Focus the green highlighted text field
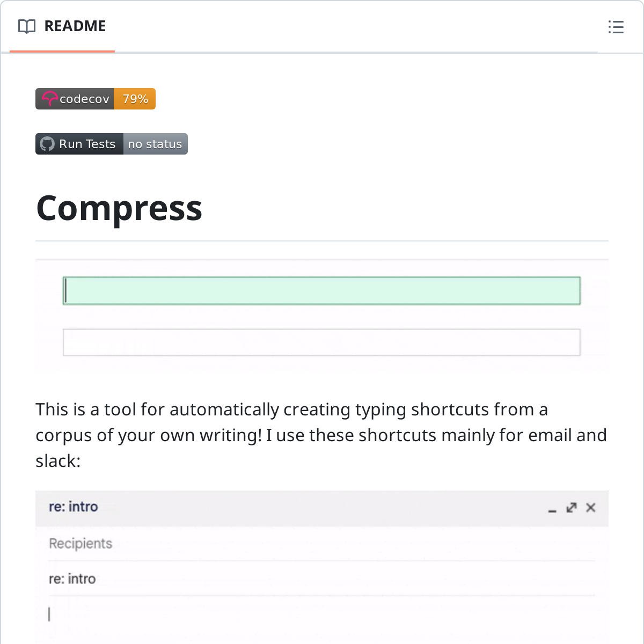The width and height of the screenshot is (644, 644). tap(321, 291)
